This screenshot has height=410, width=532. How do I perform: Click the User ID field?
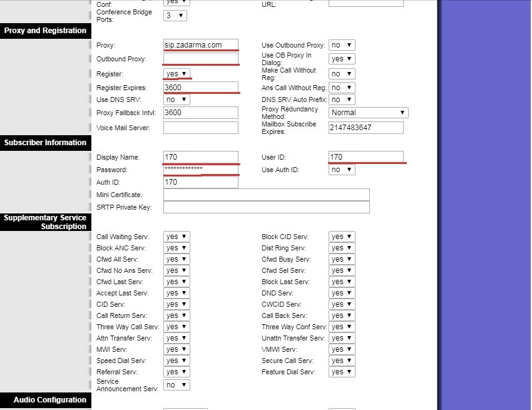click(366, 157)
